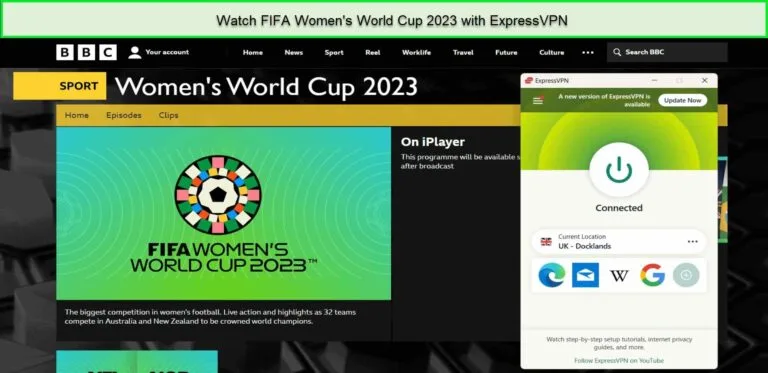This screenshot has width=768, height=373.
Task: Open the Reel menu item
Action: [373, 52]
